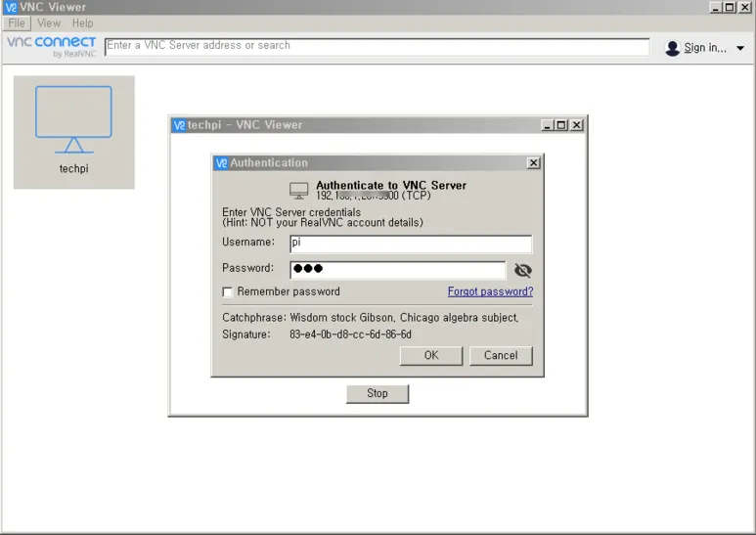Focus the VNC Server address search field
This screenshot has width=756, height=535.
(x=378, y=47)
